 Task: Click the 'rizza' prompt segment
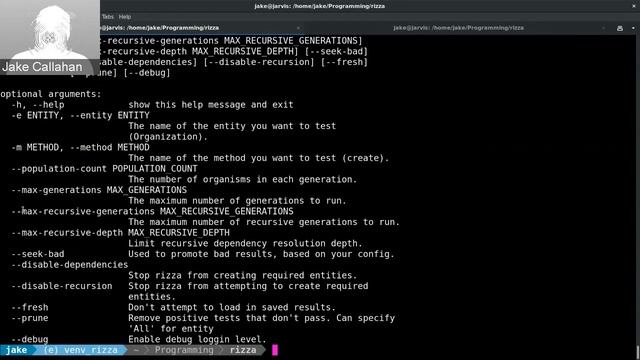point(243,350)
